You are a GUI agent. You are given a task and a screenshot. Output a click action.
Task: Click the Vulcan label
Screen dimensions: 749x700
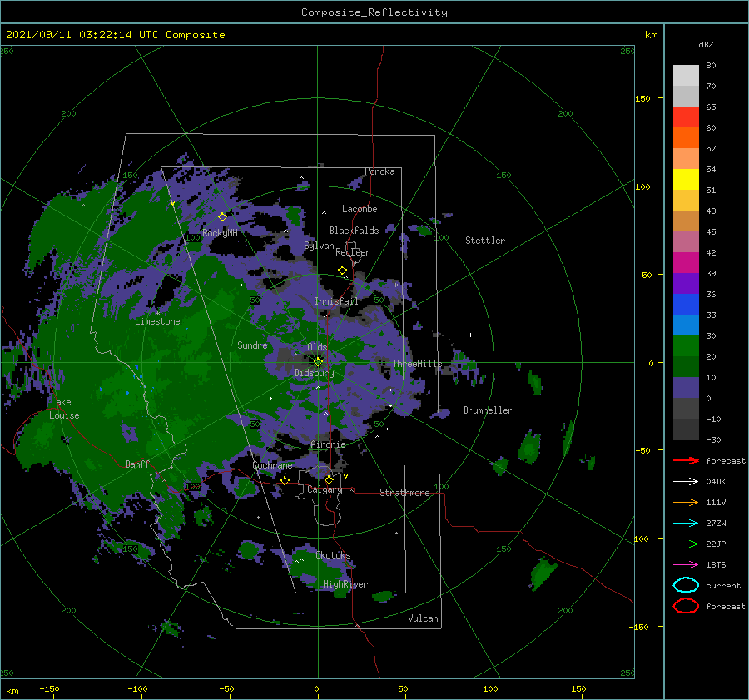pyautogui.click(x=423, y=618)
